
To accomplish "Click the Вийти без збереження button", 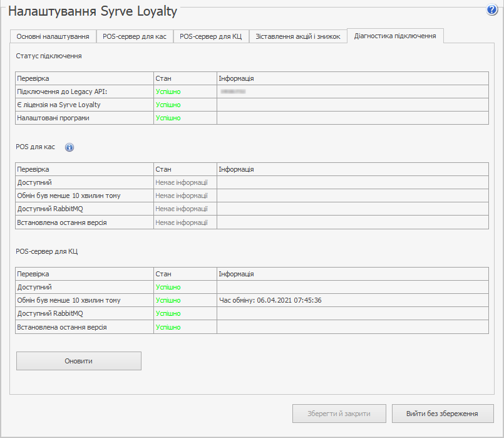I will [442, 414].
